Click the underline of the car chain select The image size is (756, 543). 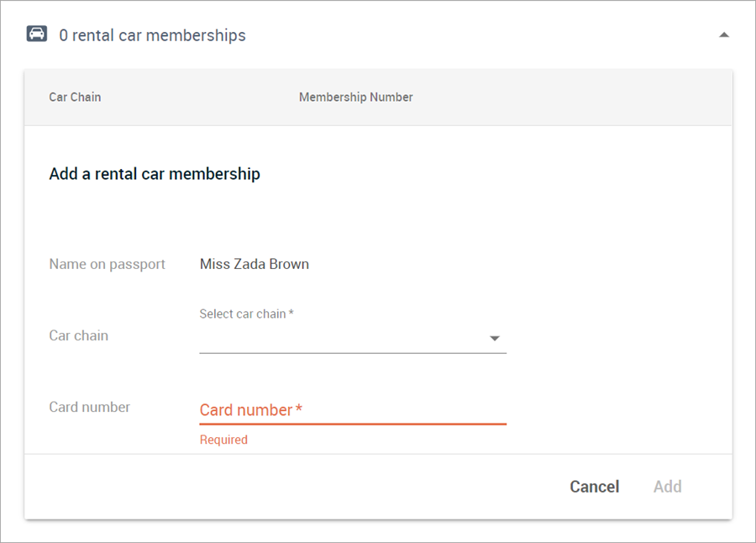pos(353,353)
